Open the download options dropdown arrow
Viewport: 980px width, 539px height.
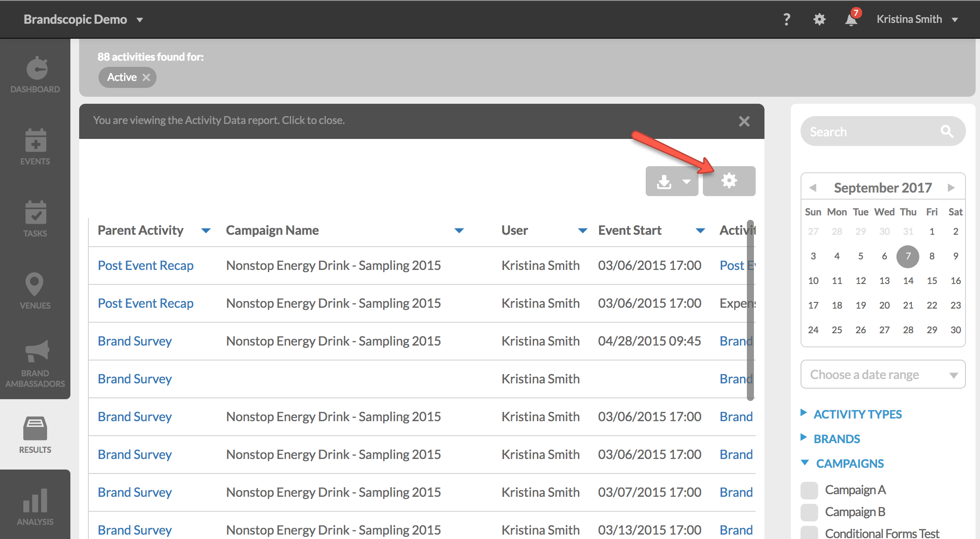pyautogui.click(x=687, y=181)
